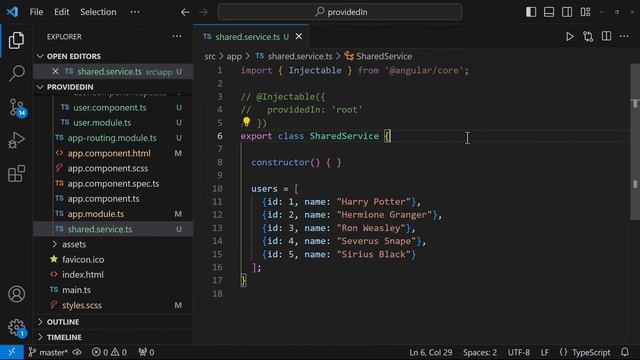Image resolution: width=640 pixels, height=360 pixels.
Task: Open the Manage settings gear
Action: point(17,328)
